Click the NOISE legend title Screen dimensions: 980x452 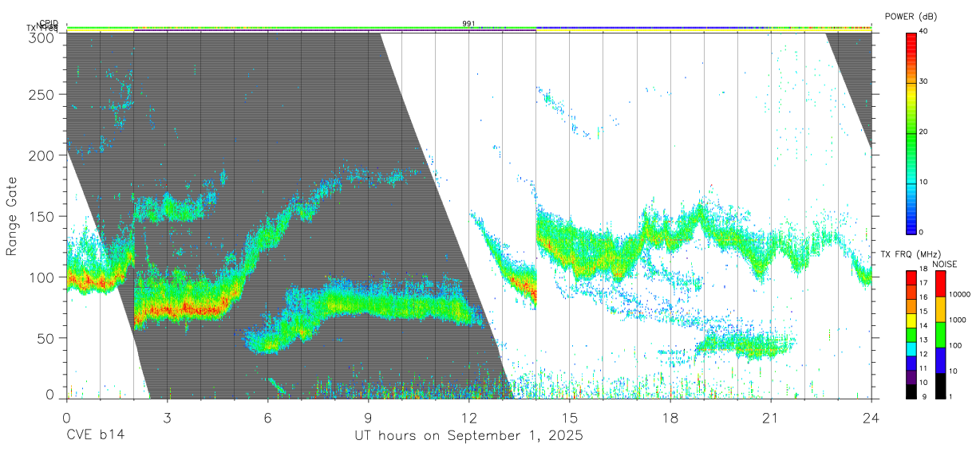pos(946,264)
